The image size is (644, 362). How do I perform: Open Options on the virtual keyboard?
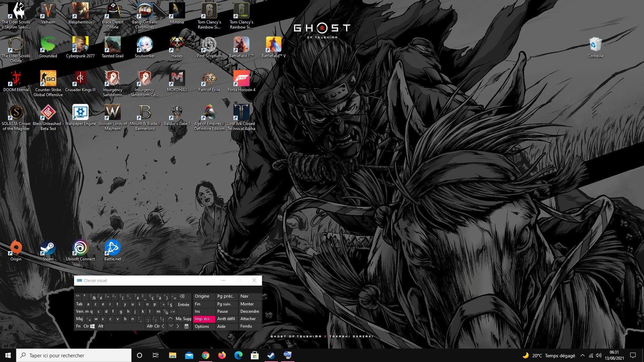pyautogui.click(x=202, y=326)
